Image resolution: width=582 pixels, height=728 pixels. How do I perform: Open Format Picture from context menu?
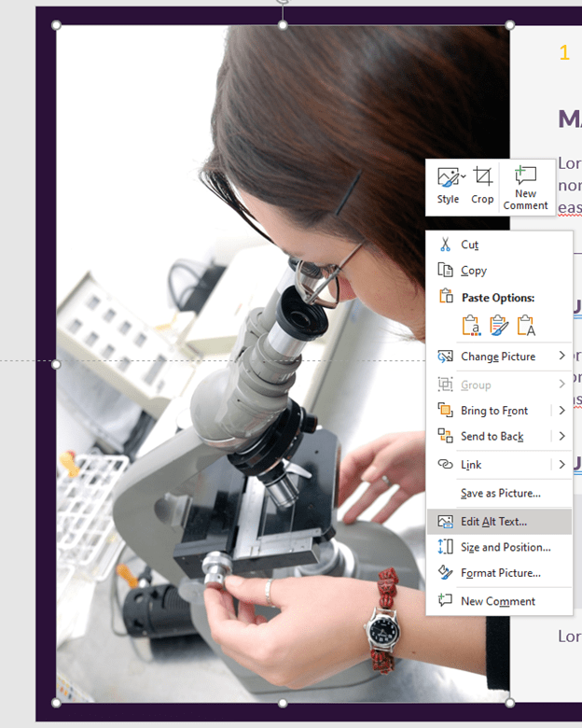[x=500, y=573]
